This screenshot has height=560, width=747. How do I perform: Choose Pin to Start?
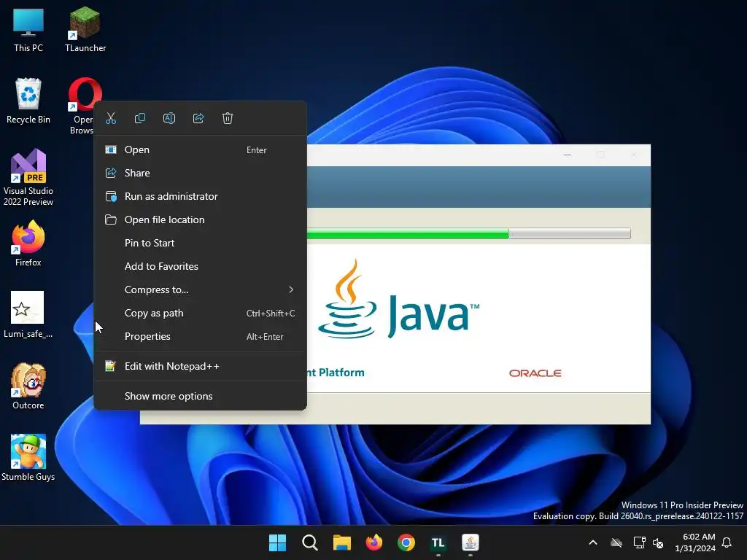tap(200, 243)
